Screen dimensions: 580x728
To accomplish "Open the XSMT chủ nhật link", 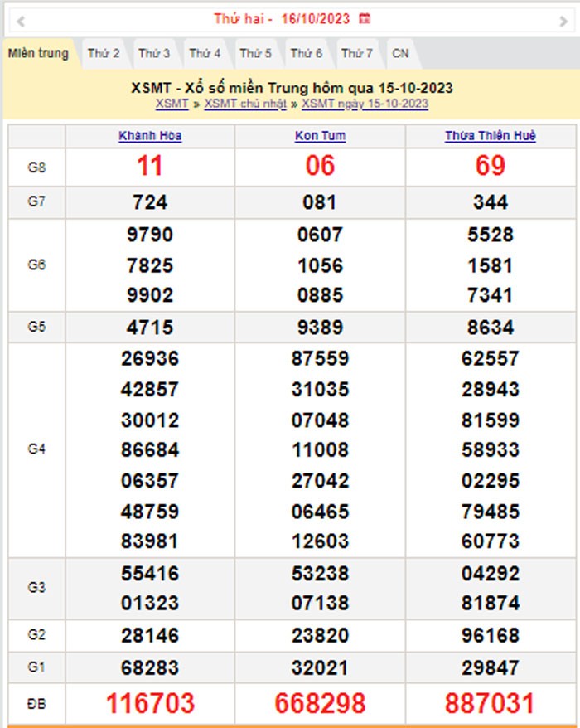I will click(x=245, y=104).
